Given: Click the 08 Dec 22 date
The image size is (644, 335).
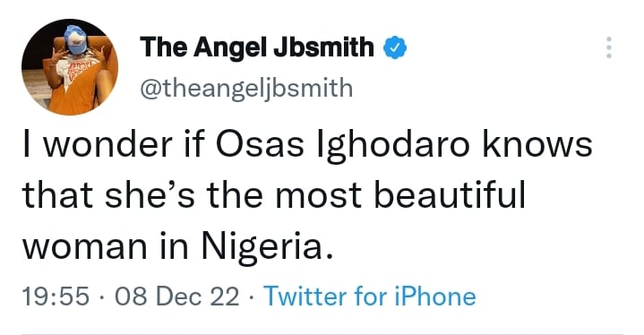Looking at the screenshot, I should (x=176, y=296).
